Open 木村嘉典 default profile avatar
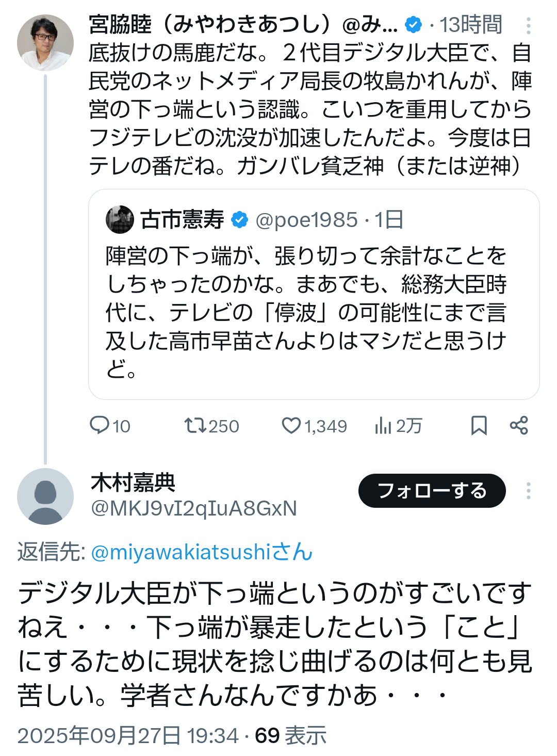 [45, 496]
